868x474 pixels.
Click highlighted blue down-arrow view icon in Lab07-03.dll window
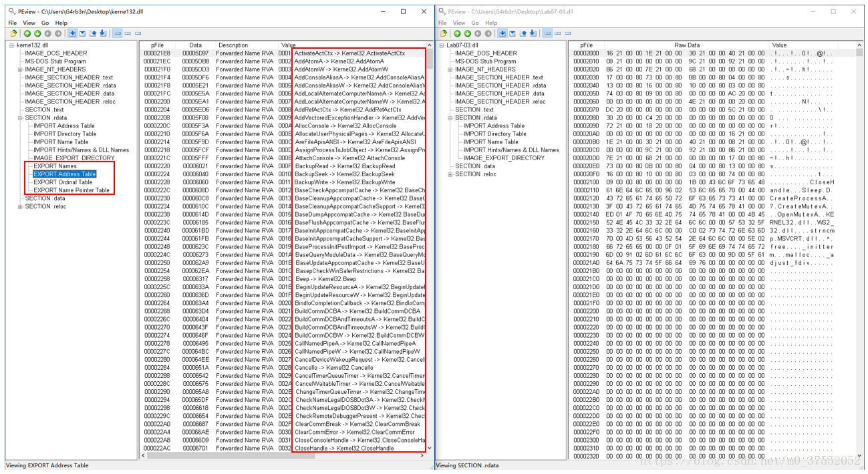pyautogui.click(x=502, y=33)
